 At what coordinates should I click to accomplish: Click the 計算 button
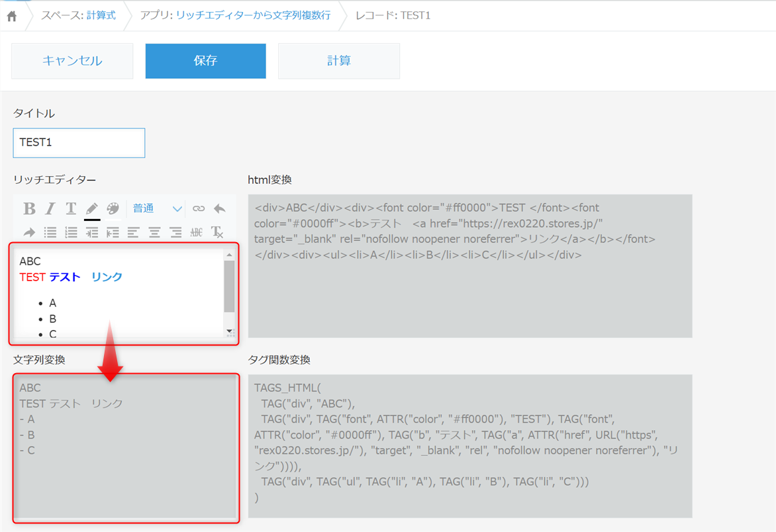pos(339,61)
